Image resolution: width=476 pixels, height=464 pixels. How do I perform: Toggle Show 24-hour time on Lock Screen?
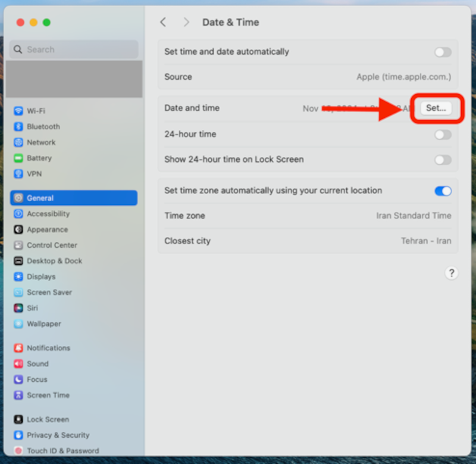[443, 160]
